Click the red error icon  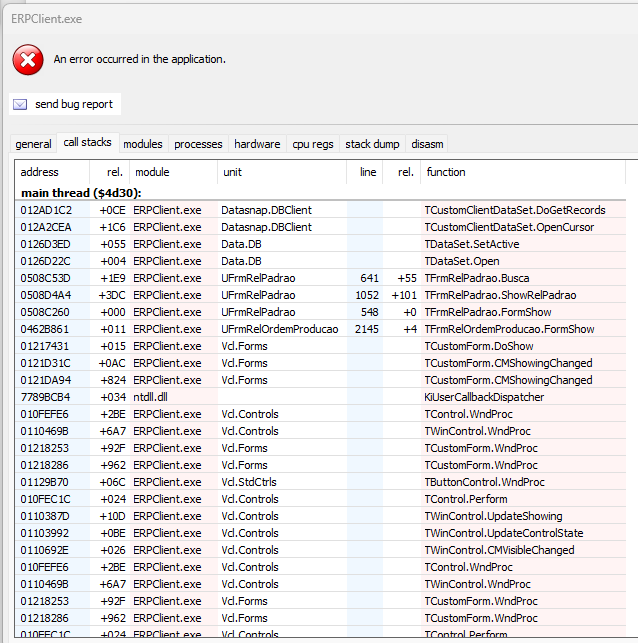coord(28,60)
